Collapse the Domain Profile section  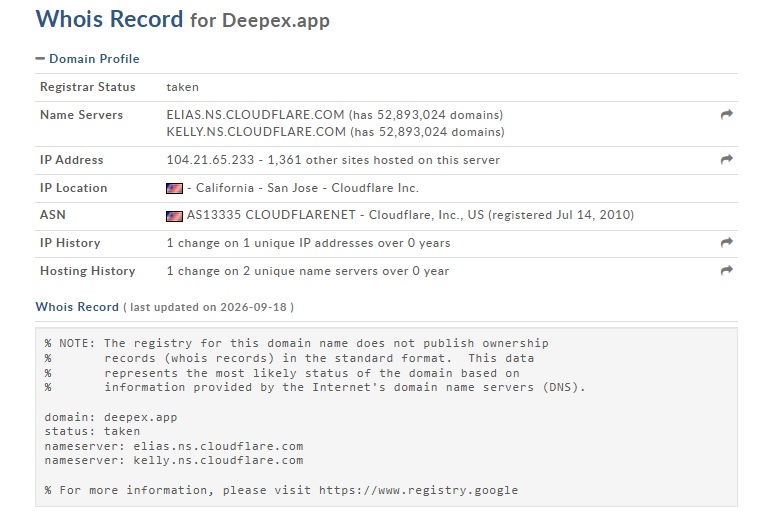tap(87, 59)
